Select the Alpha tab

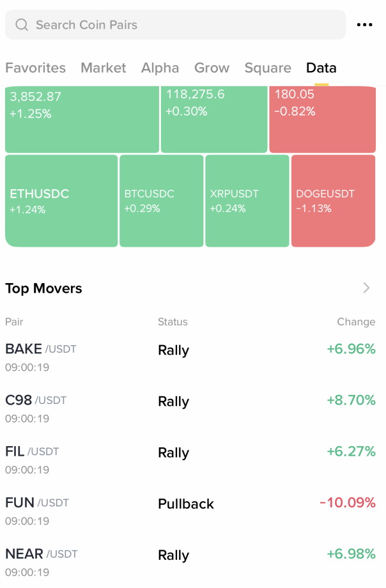[160, 68]
